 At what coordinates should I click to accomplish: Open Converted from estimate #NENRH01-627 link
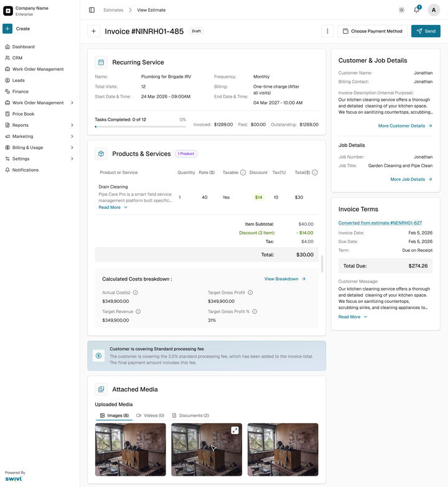(380, 223)
